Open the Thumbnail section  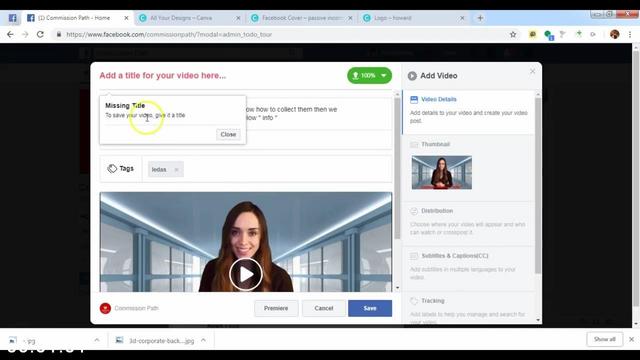click(x=435, y=144)
